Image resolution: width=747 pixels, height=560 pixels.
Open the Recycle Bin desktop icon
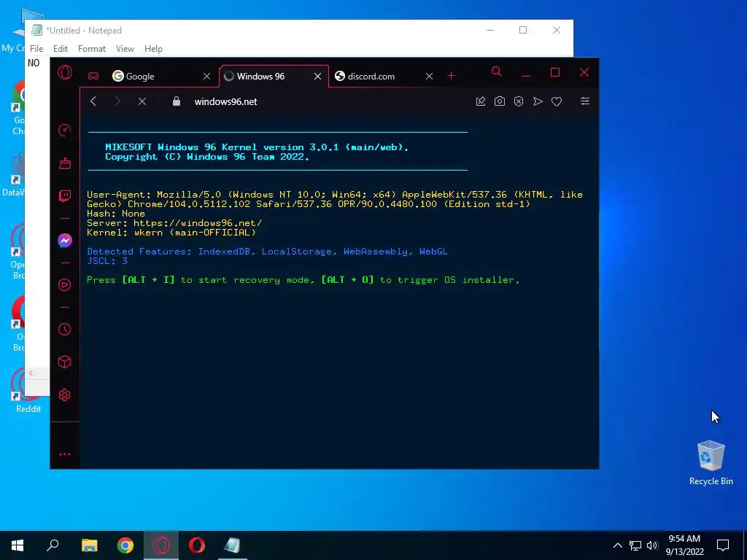click(711, 463)
